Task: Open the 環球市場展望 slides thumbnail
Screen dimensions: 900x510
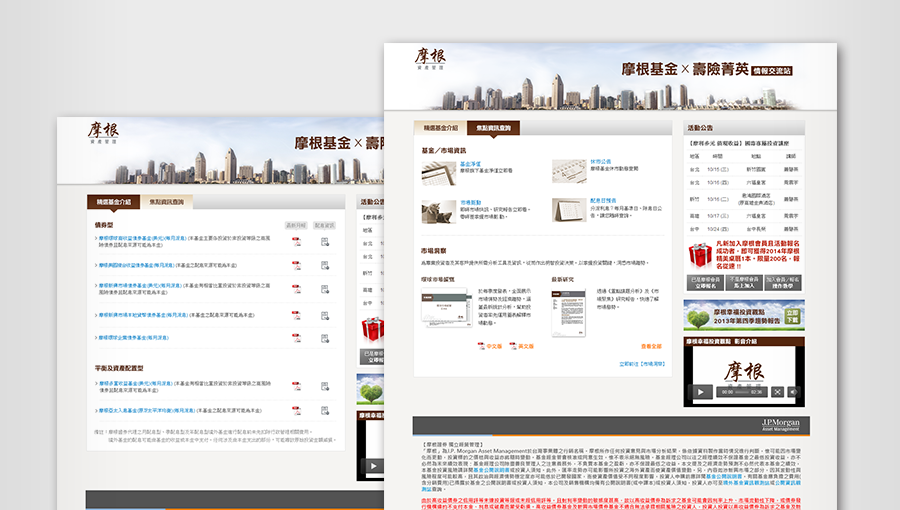Action: [447, 306]
